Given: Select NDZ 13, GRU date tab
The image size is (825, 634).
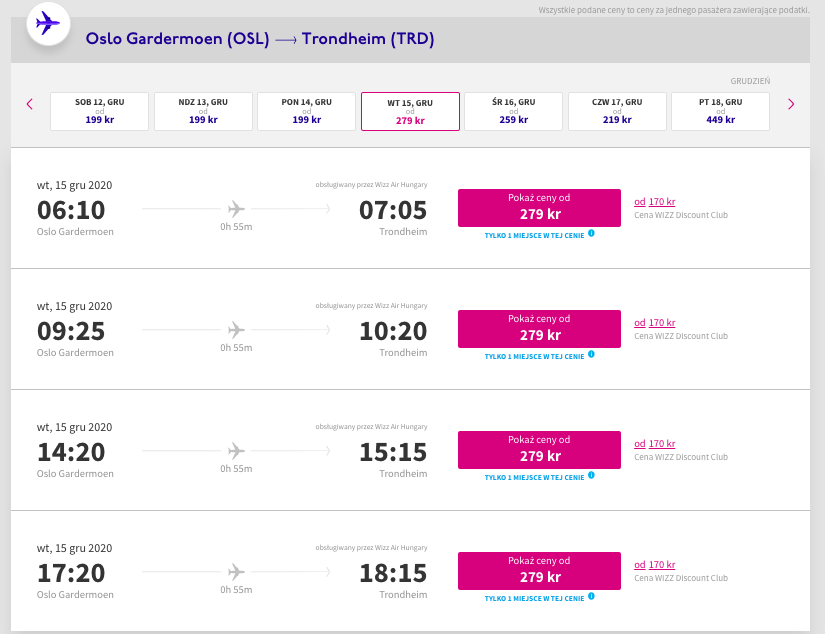Looking at the screenshot, I should 203,111.
